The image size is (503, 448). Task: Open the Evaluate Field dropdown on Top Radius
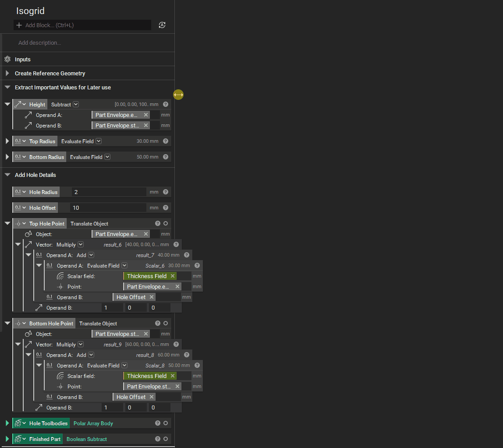click(99, 141)
